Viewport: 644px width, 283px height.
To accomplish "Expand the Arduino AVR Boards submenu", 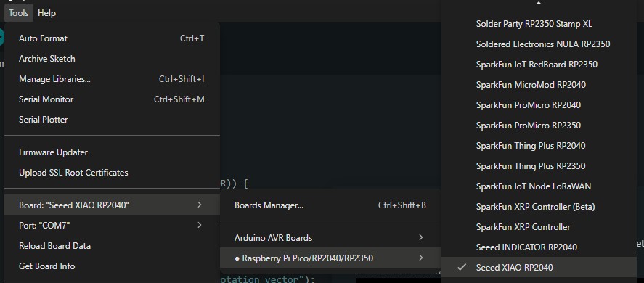I will [330, 238].
